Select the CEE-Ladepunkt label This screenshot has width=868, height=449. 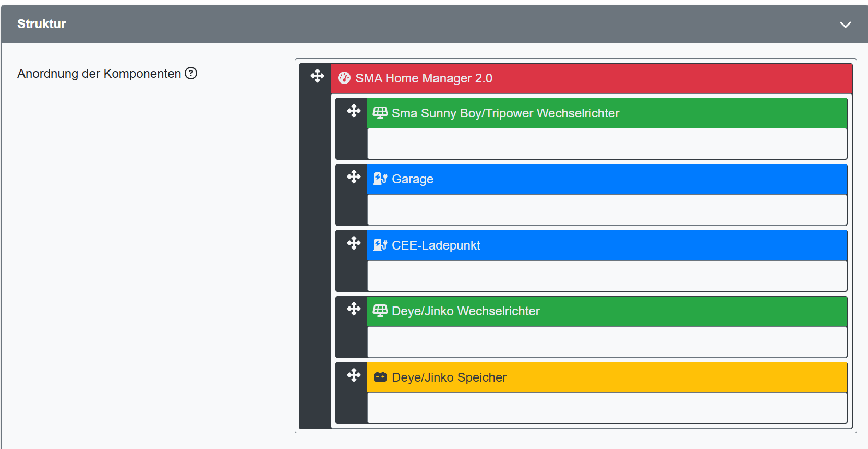436,245
